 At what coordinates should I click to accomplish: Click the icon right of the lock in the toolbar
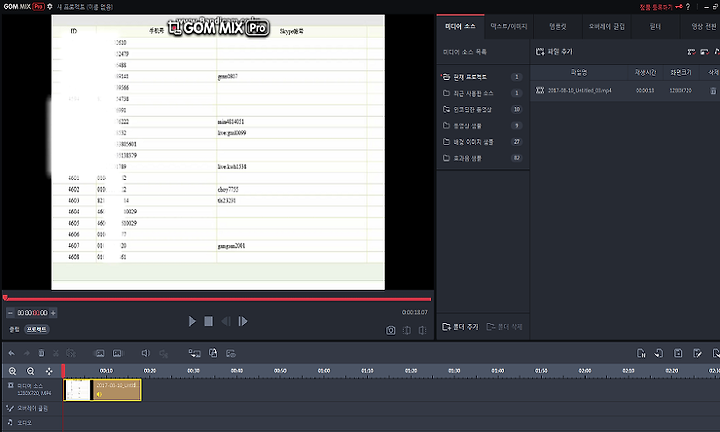231,353
